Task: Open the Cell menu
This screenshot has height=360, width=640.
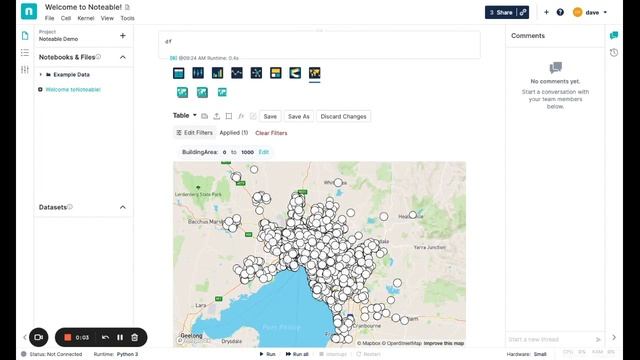Action: (66, 18)
